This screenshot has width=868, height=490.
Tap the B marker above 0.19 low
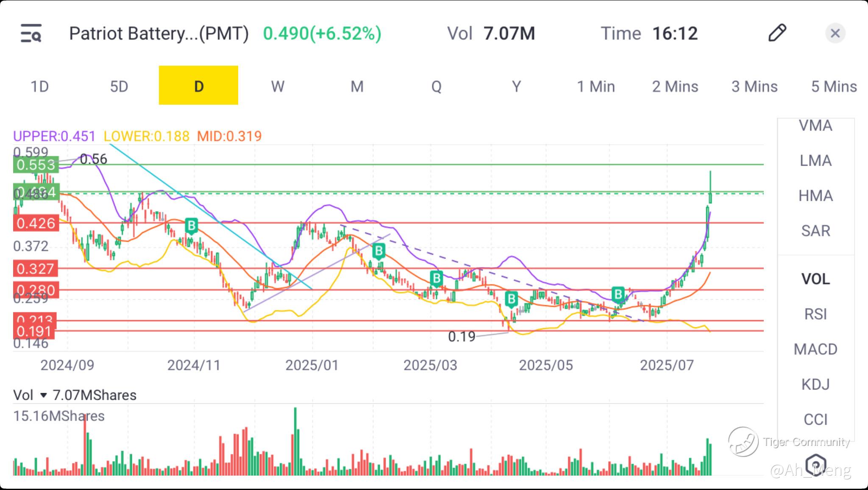point(512,299)
